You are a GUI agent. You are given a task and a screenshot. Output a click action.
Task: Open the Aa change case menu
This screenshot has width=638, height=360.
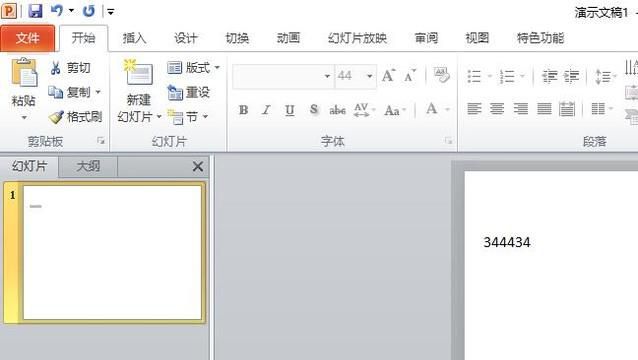[x=395, y=110]
